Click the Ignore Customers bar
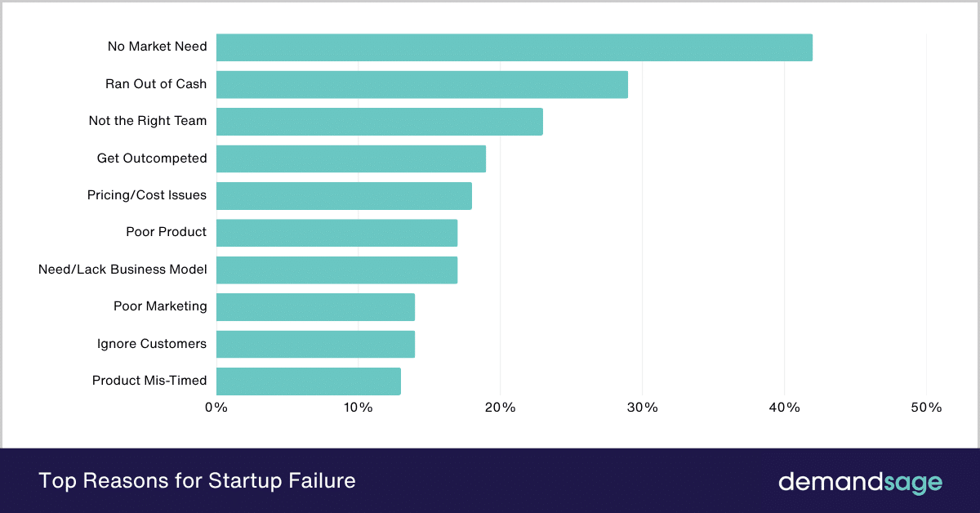 pos(315,344)
